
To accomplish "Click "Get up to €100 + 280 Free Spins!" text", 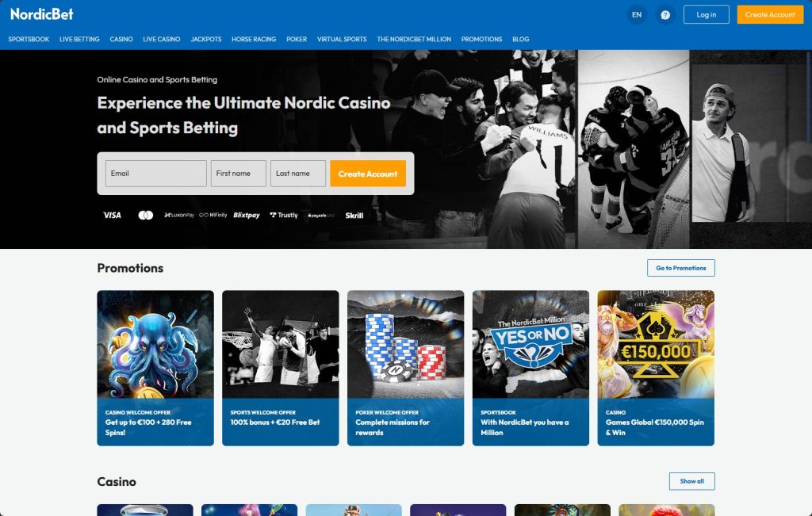I will 148,427.
